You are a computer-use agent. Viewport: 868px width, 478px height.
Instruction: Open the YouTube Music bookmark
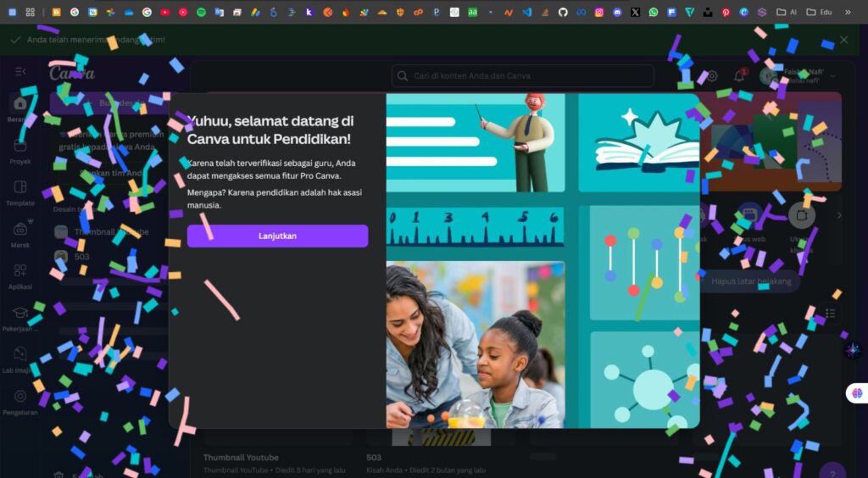(183, 12)
